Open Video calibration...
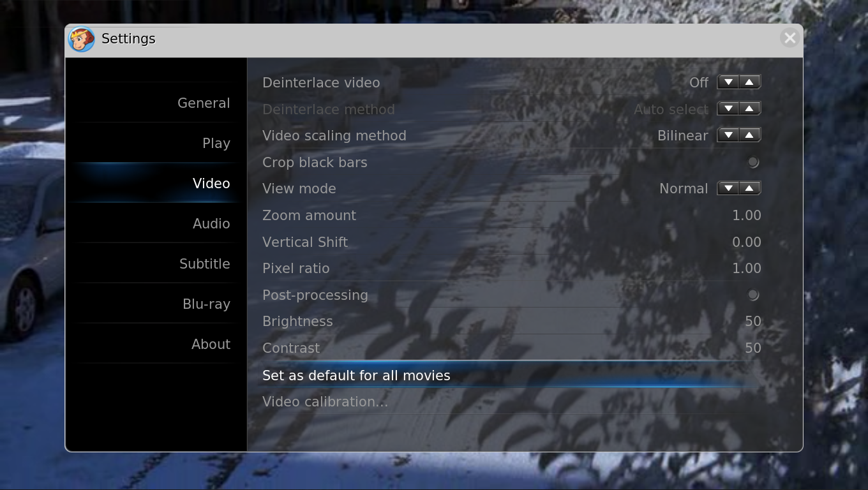This screenshot has width=868, height=490. click(325, 402)
